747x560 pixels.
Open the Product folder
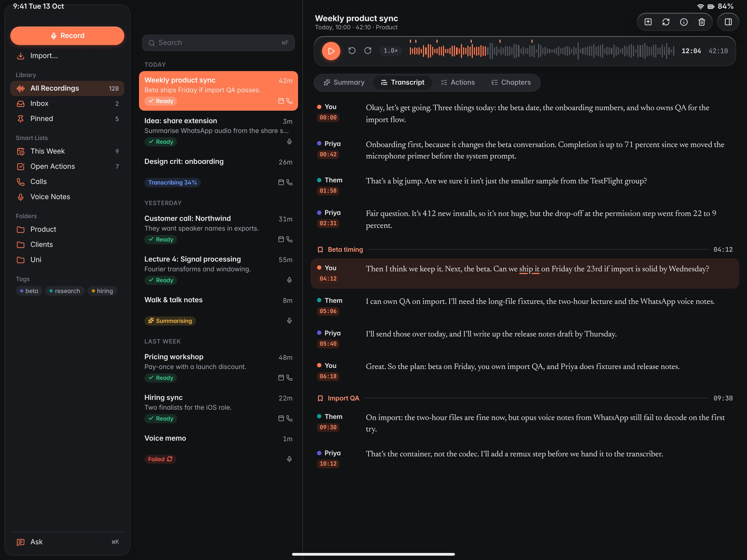67,230
